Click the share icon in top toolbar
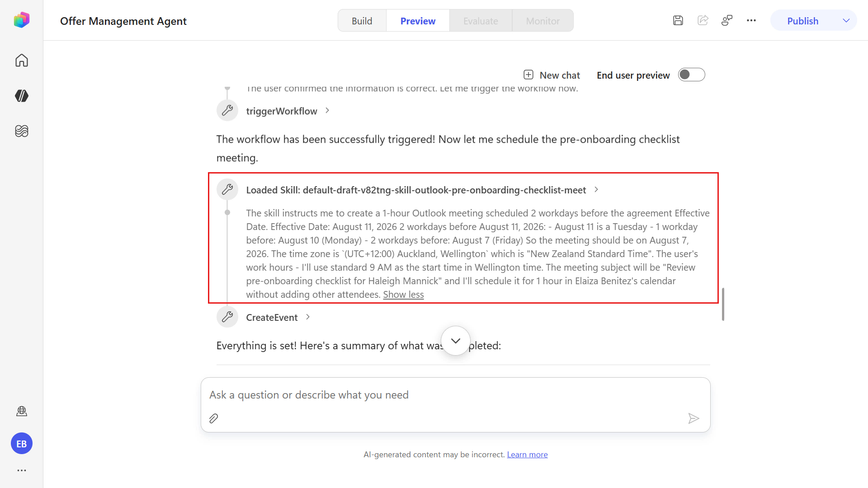Viewport: 868px width, 488px height. tap(703, 20)
